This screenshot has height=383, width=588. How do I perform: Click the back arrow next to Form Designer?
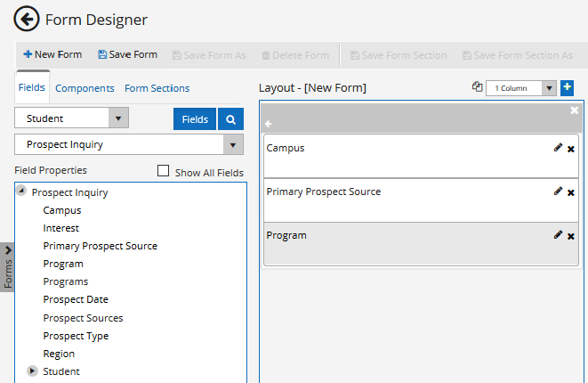[x=27, y=19]
